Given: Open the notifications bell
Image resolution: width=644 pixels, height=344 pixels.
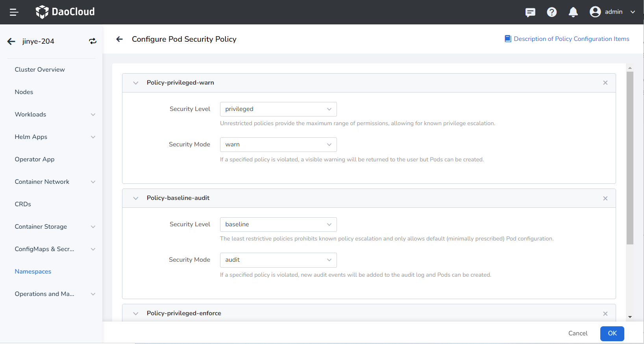Looking at the screenshot, I should [573, 12].
